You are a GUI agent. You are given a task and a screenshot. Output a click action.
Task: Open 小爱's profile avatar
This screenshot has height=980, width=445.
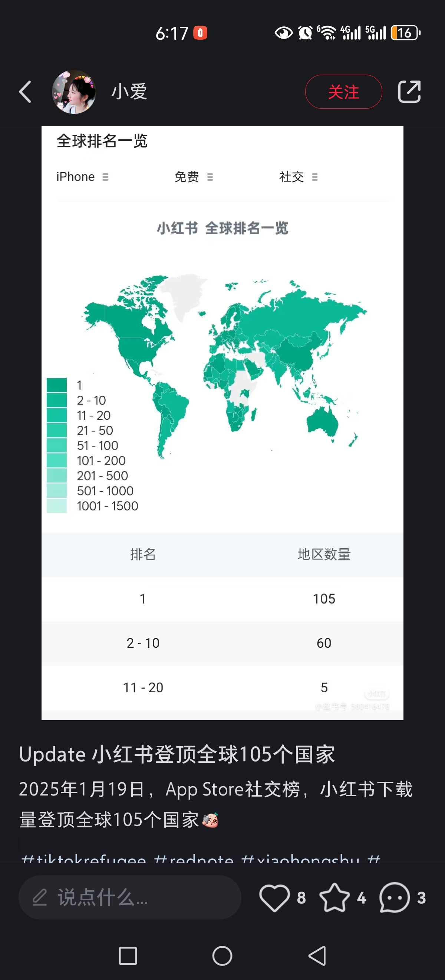[x=74, y=92]
